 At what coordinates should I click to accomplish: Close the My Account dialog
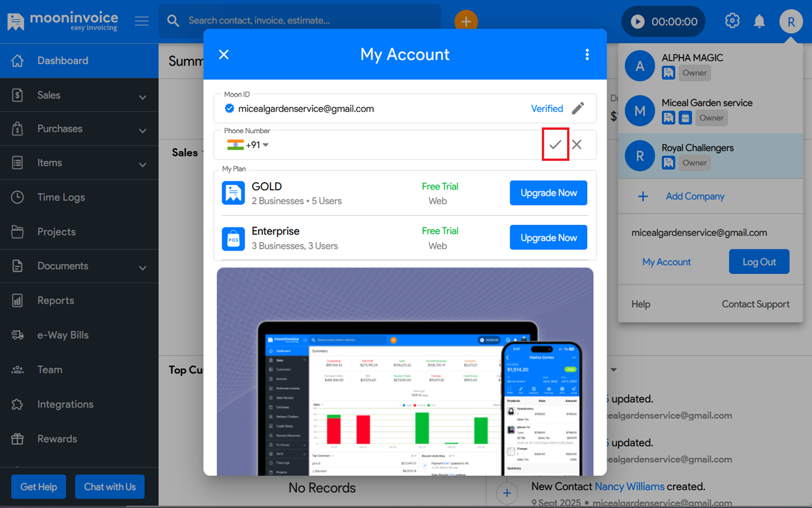click(224, 54)
